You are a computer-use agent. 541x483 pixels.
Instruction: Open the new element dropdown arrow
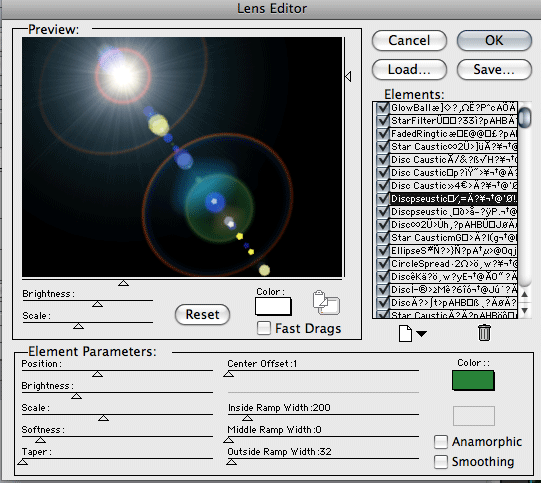(x=421, y=334)
